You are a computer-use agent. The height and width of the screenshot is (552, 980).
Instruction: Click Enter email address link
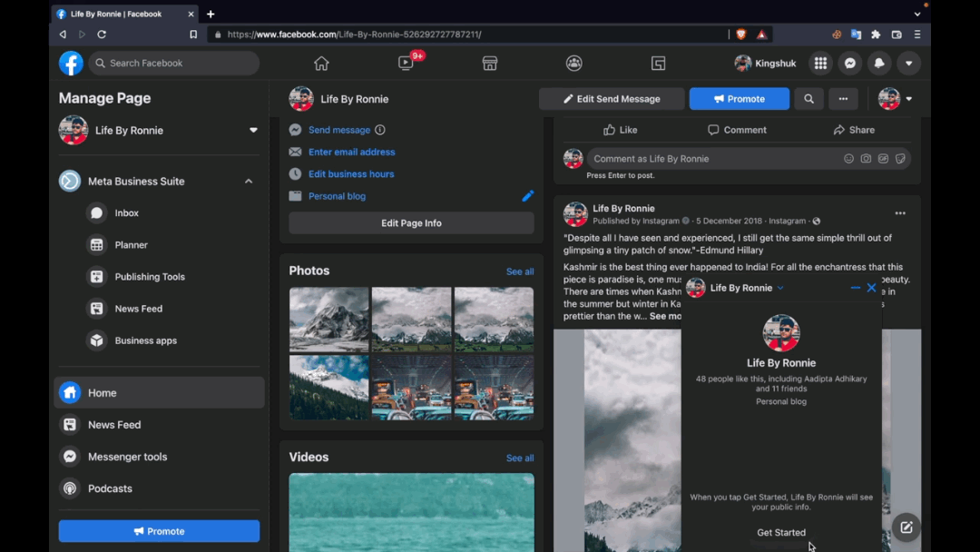tap(352, 152)
